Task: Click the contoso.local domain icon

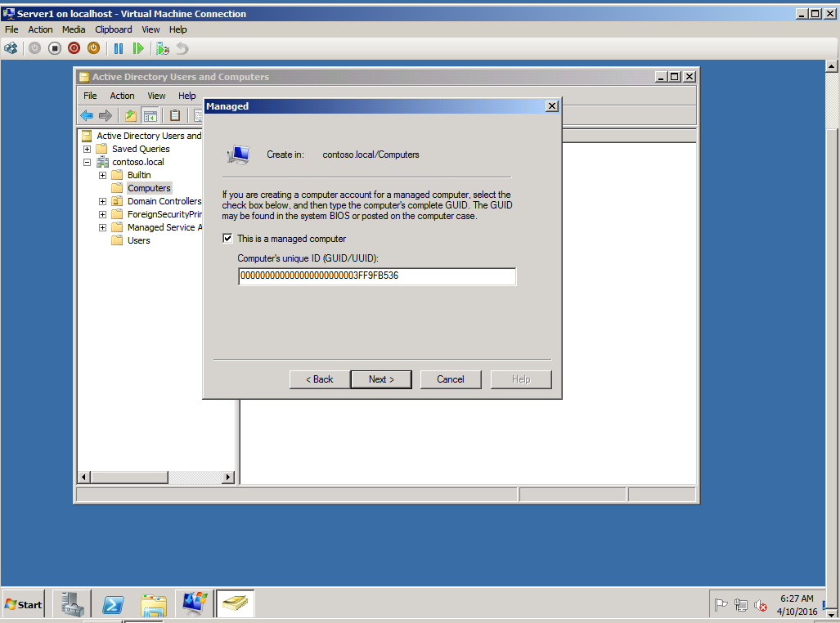Action: pos(102,162)
